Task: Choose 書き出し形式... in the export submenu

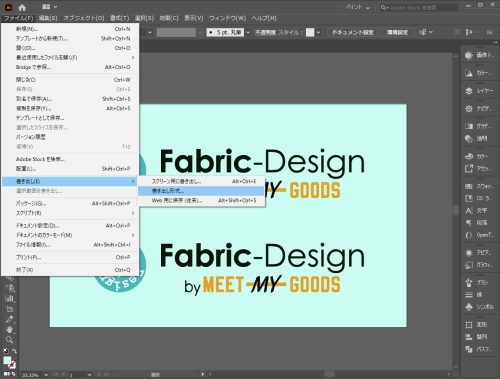Action: (201, 191)
